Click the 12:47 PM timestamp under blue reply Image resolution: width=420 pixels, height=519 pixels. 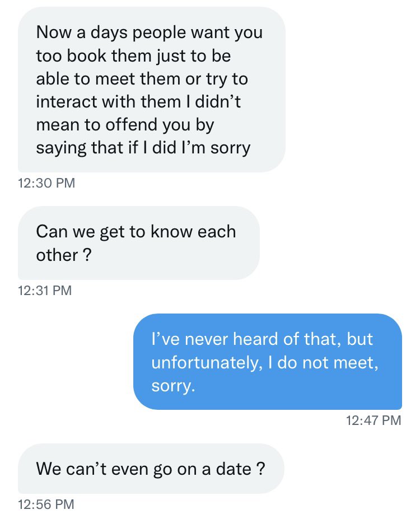(374, 420)
